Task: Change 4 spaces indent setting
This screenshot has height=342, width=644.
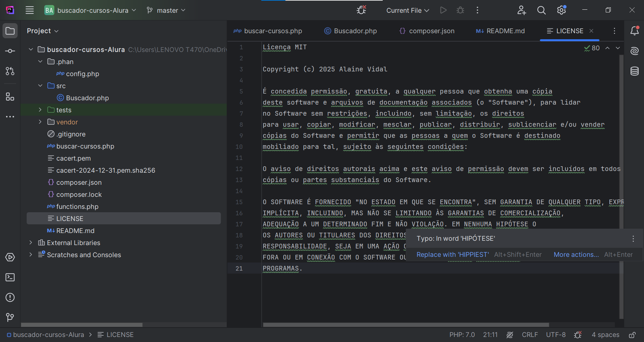Action: point(605,335)
